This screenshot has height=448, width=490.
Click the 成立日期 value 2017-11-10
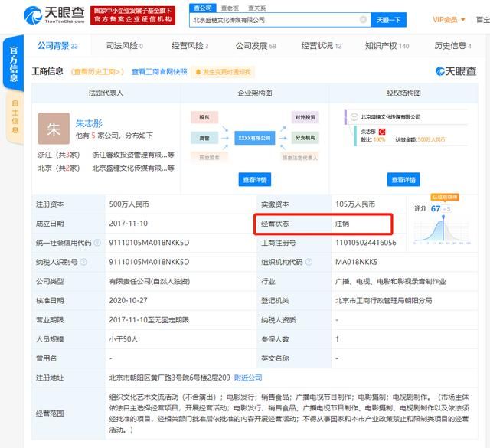click(128, 224)
